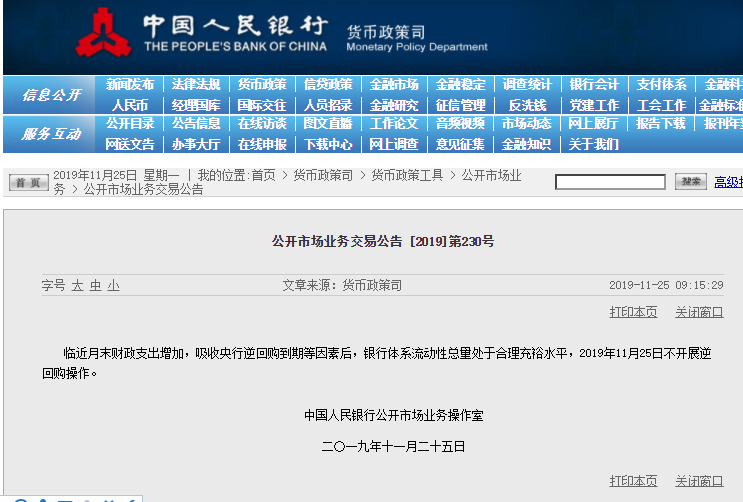
Task: Select 国际交往 in navigation
Action: click(x=262, y=105)
